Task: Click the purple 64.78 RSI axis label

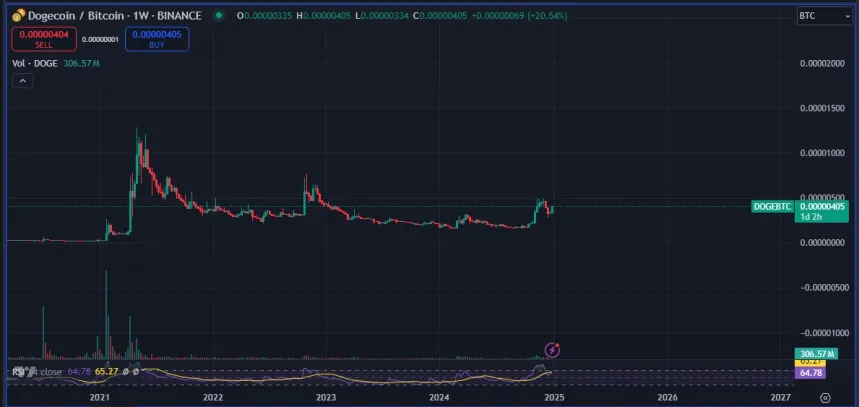Action: coord(810,373)
